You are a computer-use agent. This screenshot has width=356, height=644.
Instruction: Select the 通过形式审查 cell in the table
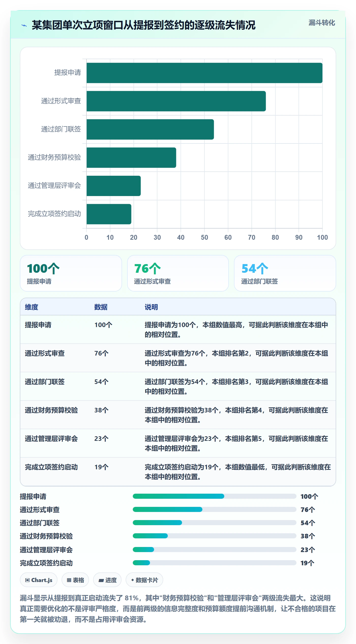[x=45, y=353]
